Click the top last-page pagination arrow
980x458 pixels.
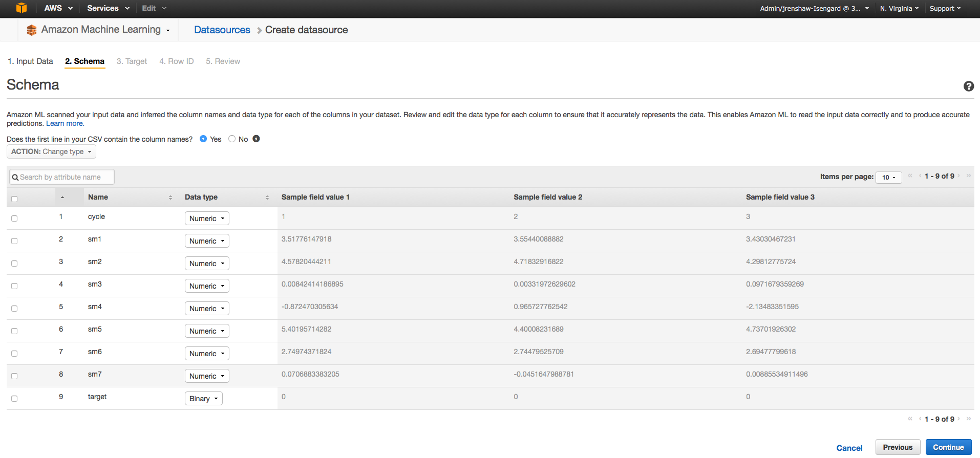968,176
